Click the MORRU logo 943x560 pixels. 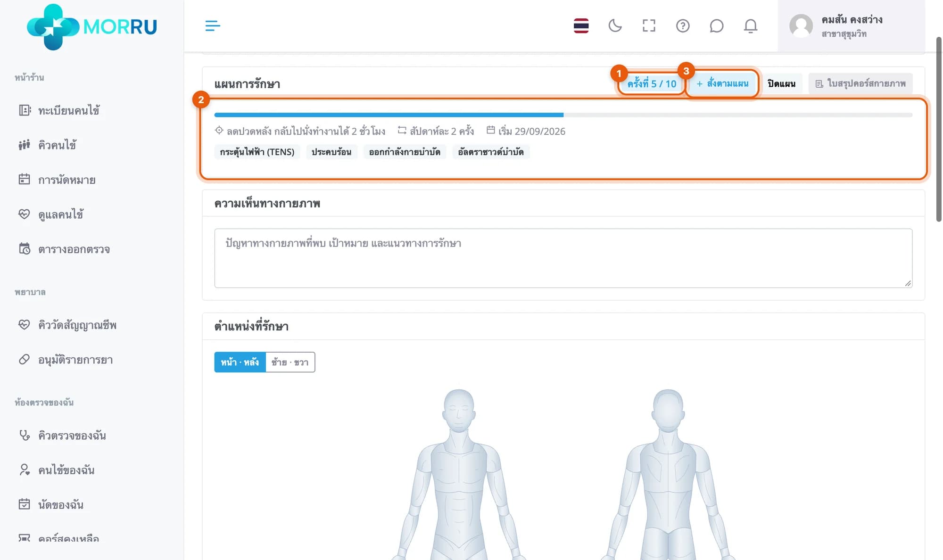click(x=92, y=27)
